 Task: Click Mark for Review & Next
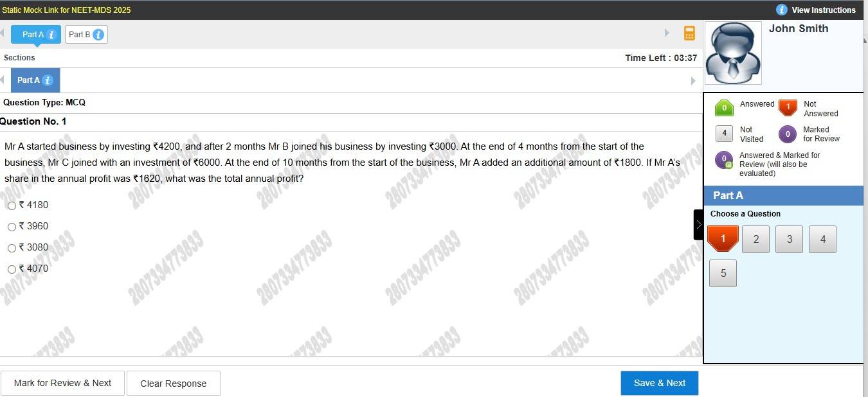(x=62, y=383)
